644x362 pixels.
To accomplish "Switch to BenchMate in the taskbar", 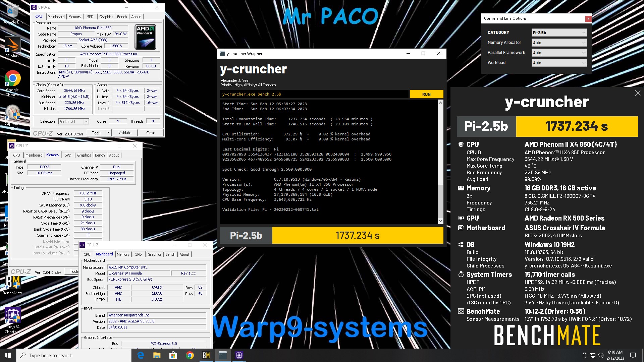I will pos(206,355).
